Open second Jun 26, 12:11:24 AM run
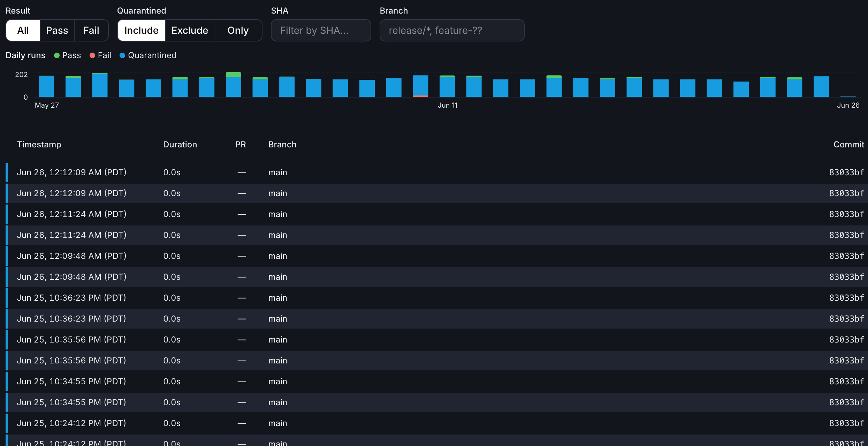Screen dimensions: 868x446 coord(437,235)
